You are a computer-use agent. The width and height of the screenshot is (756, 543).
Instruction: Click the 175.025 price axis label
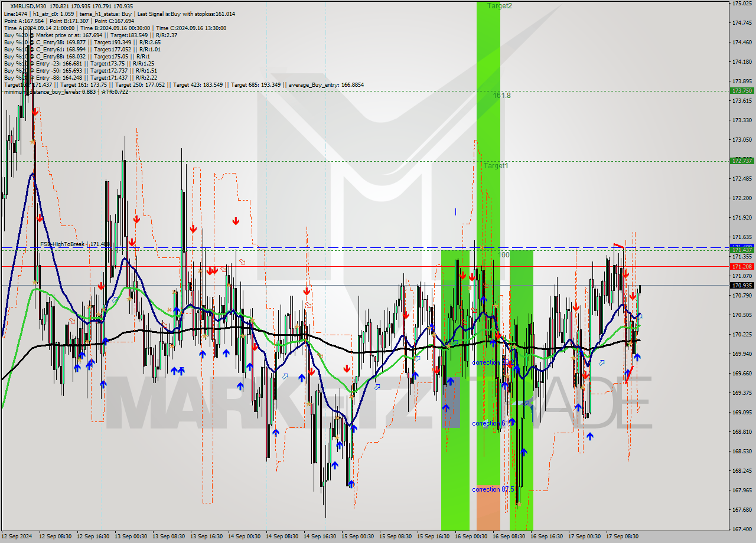741,4
